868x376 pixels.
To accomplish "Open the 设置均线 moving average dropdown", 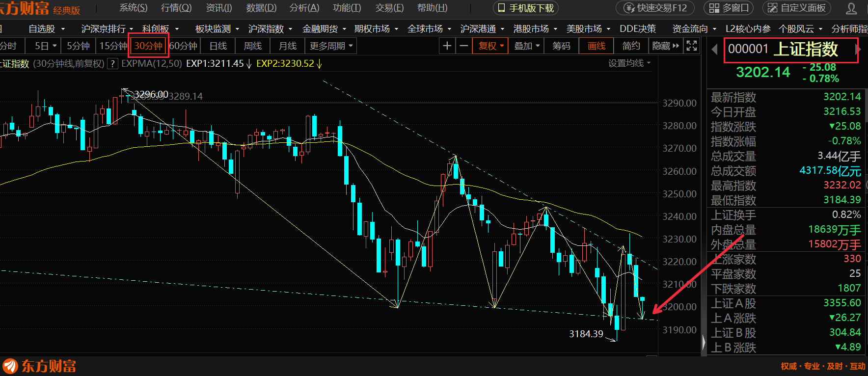I will click(x=629, y=63).
